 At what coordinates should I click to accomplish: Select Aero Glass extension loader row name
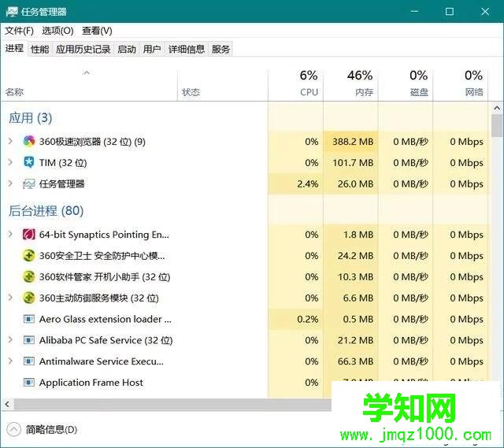[x=105, y=319]
